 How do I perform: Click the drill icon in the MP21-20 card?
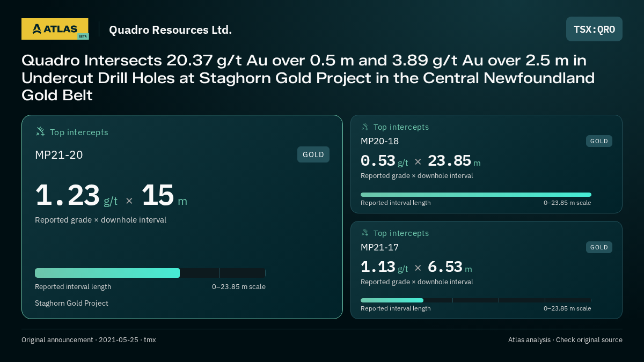point(40,131)
